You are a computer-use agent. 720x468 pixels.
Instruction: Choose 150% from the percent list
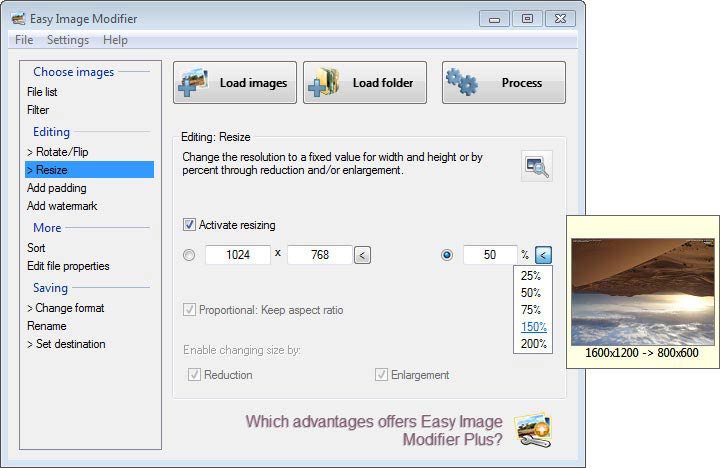pos(532,327)
